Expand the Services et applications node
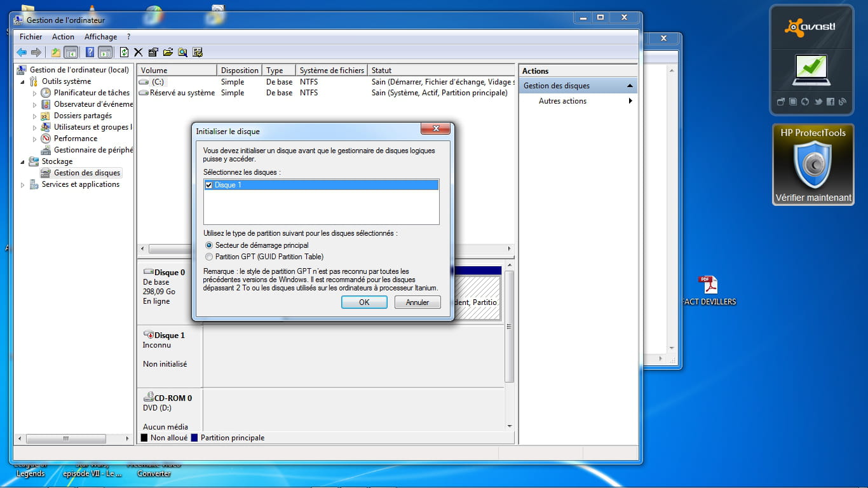The width and height of the screenshot is (868, 488). tap(23, 185)
